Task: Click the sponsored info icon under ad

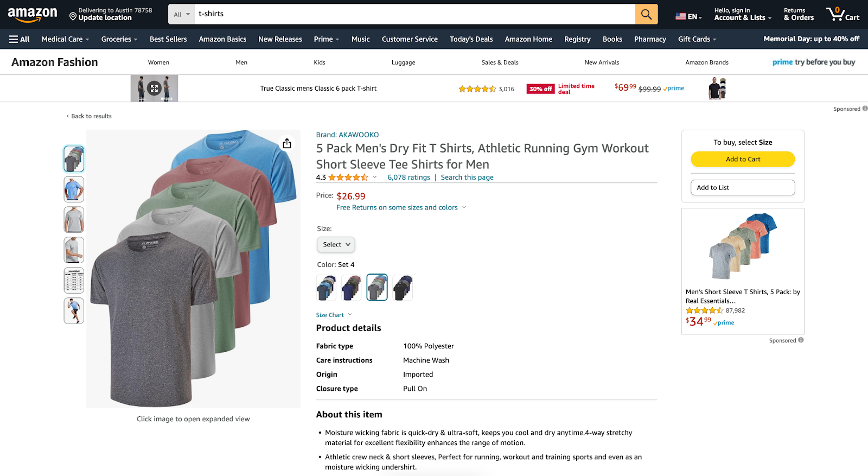Action: tap(801, 340)
